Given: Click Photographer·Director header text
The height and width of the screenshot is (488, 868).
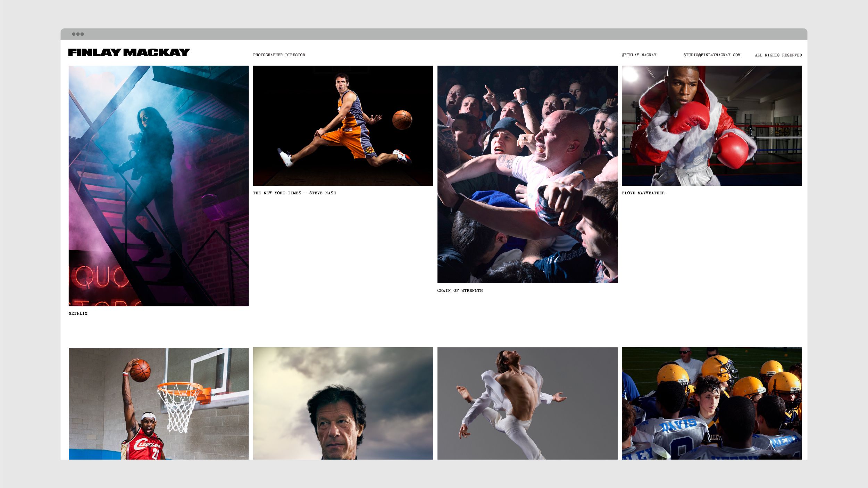Looking at the screenshot, I should [x=279, y=55].
